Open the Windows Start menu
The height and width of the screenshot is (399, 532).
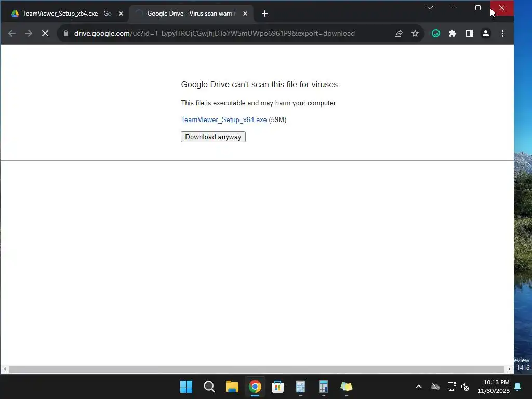[x=186, y=387]
